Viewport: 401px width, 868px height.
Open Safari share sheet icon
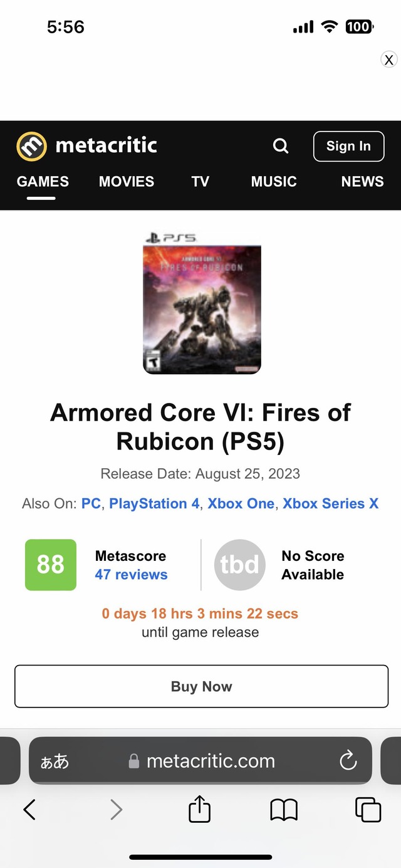coord(199,809)
